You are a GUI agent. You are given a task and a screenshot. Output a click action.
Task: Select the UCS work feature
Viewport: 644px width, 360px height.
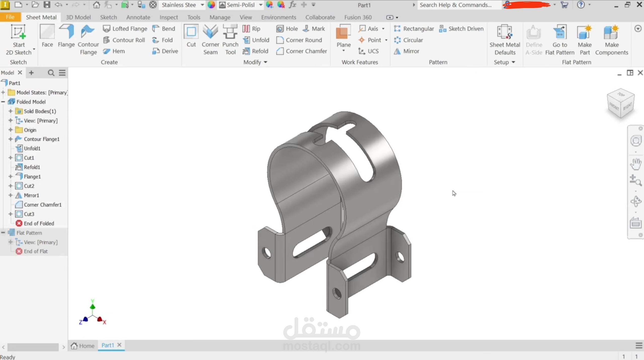[x=368, y=51]
